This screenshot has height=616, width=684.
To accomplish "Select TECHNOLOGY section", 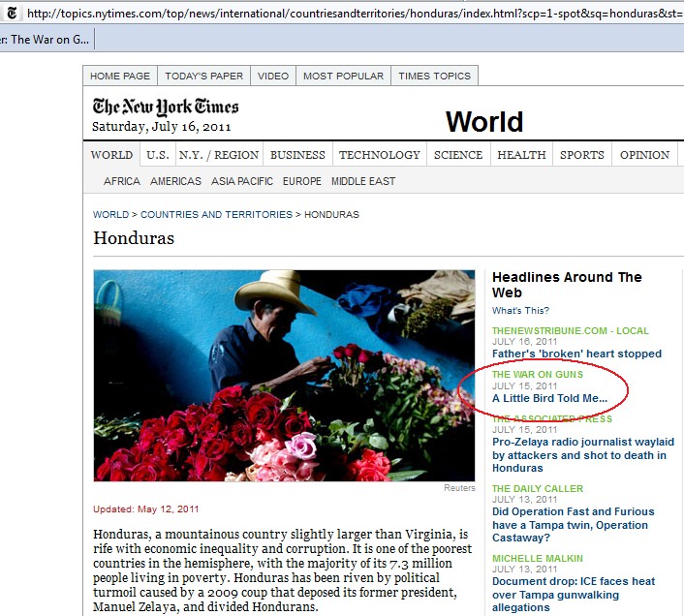I will [x=380, y=155].
